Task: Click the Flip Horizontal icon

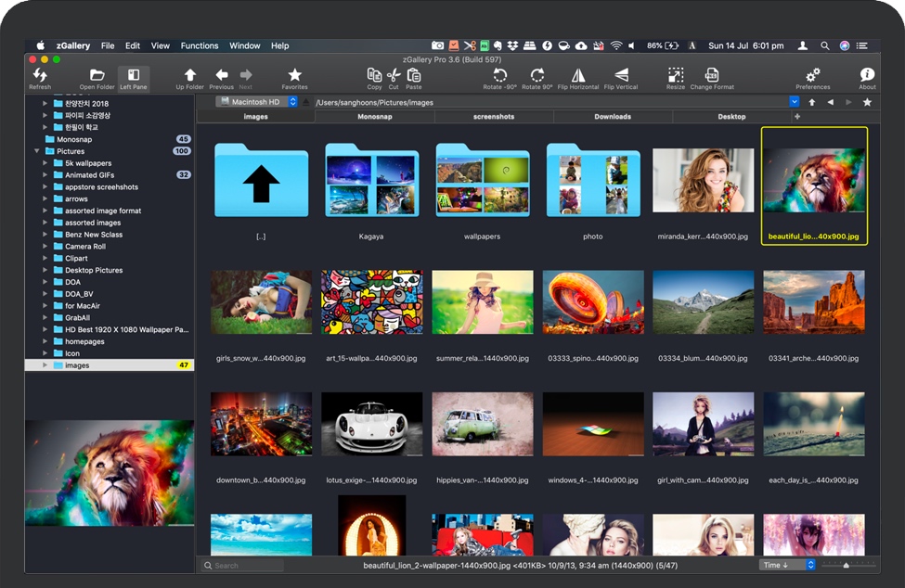Action: coord(578,75)
